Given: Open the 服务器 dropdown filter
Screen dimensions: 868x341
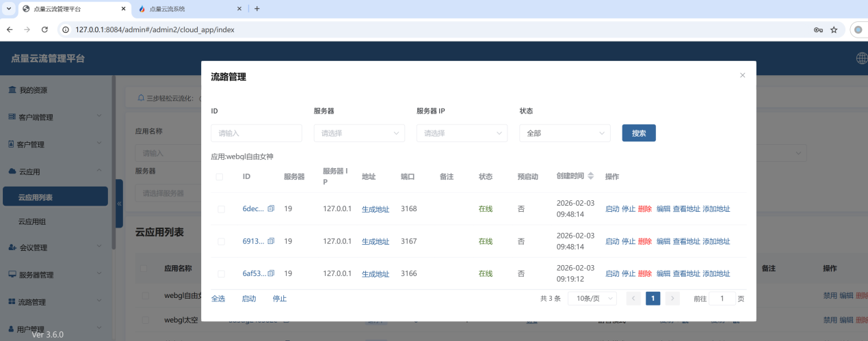Looking at the screenshot, I should [359, 133].
